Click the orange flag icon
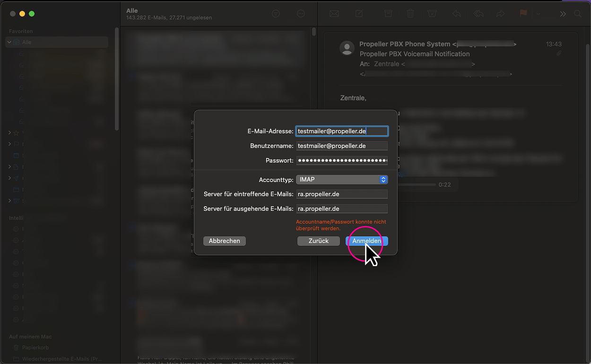 coord(523,14)
